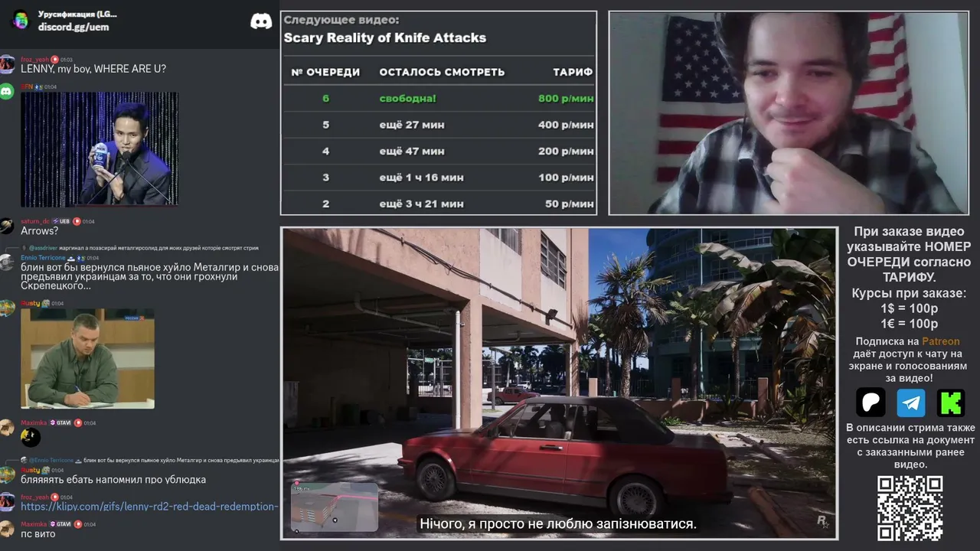This screenshot has height=551, width=980.
Task: Click the orange Patreon word in the sidebar text
Action: [x=940, y=341]
